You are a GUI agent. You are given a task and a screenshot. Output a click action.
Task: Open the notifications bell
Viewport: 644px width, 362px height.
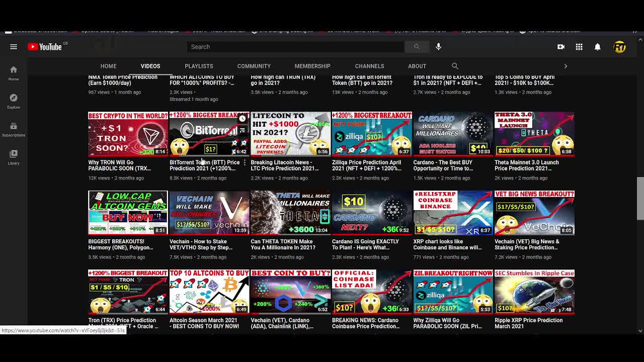point(597,47)
